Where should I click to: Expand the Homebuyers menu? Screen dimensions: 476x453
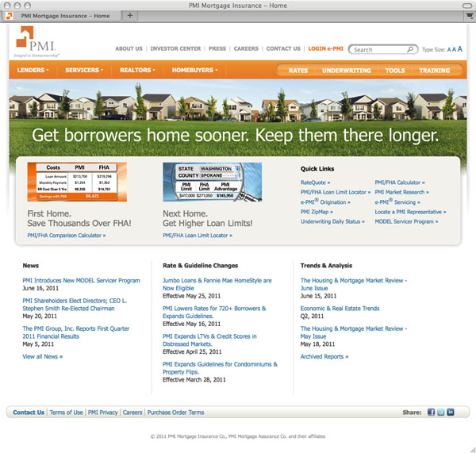coord(195,70)
